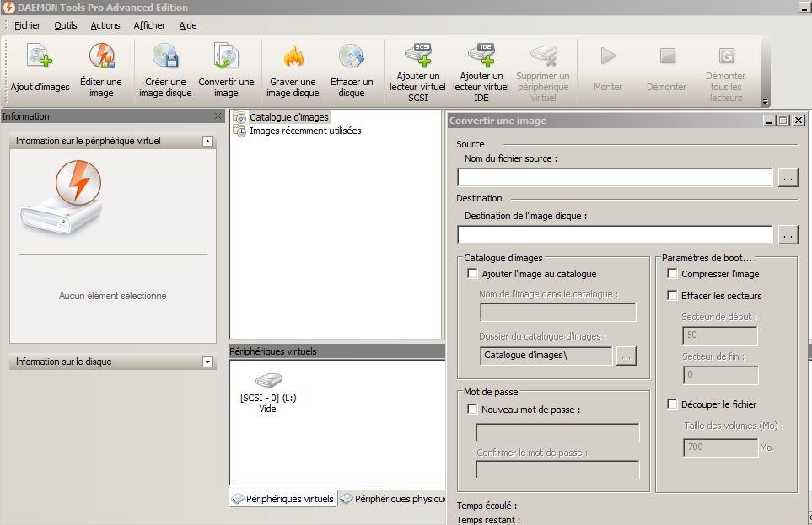
Task: Click Supprimer un périphérique virtuel icon
Action: click(x=543, y=56)
